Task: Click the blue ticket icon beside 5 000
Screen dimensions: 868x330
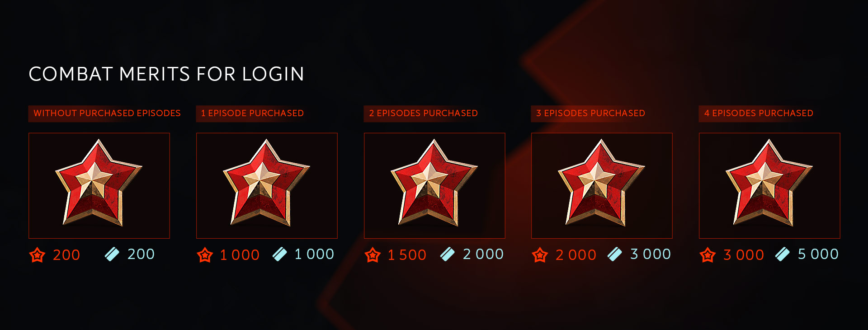Action: point(782,254)
